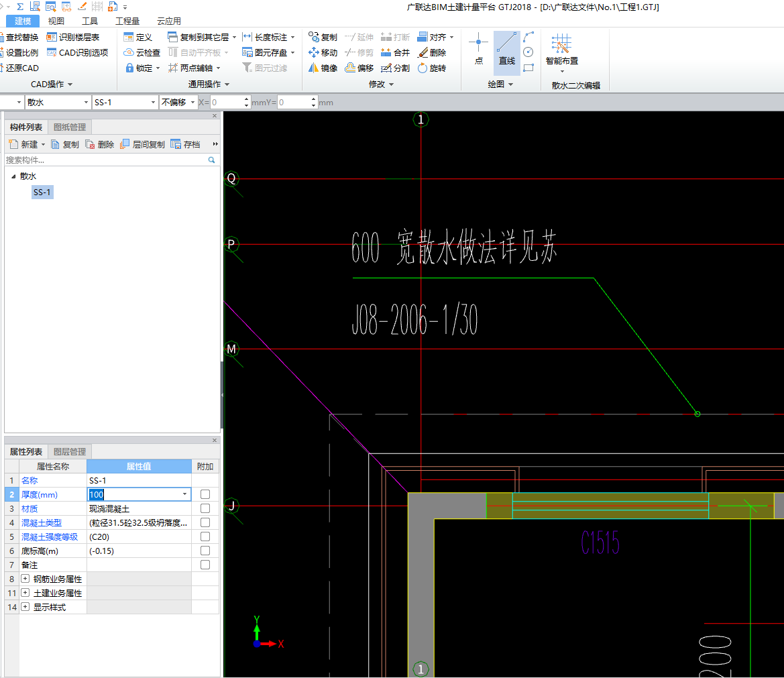Screen dimensions: 784x678
Task: Toggle 附加 checkbox for 混凝土类型 row
Action: click(x=205, y=522)
